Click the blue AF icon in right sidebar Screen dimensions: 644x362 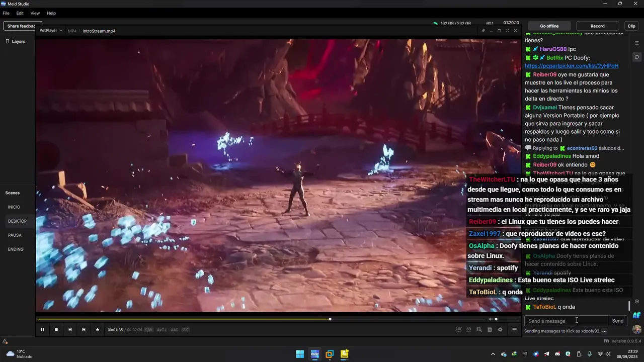click(637, 315)
